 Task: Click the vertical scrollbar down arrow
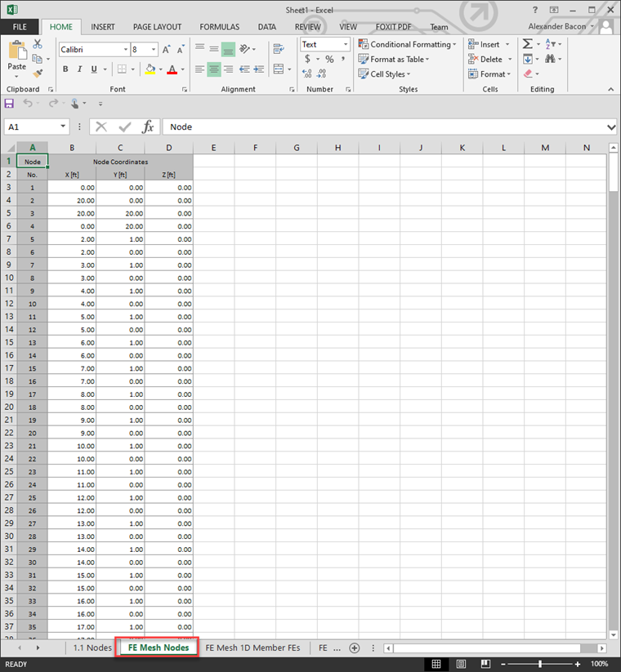614,634
